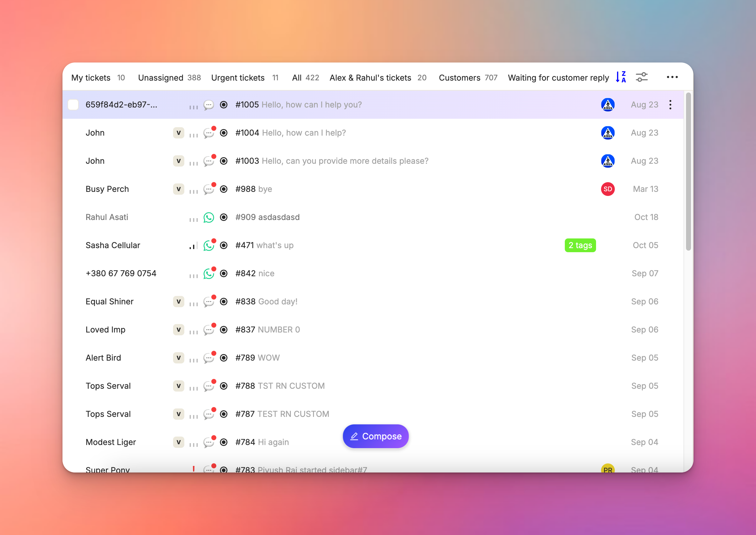This screenshot has height=535, width=756.
Task: Click the Compose button
Action: click(376, 436)
